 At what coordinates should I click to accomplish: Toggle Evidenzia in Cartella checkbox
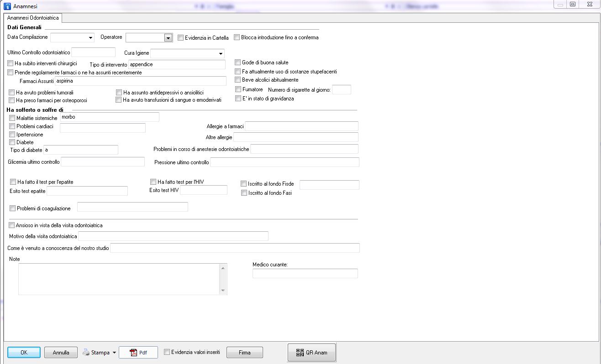click(x=181, y=38)
